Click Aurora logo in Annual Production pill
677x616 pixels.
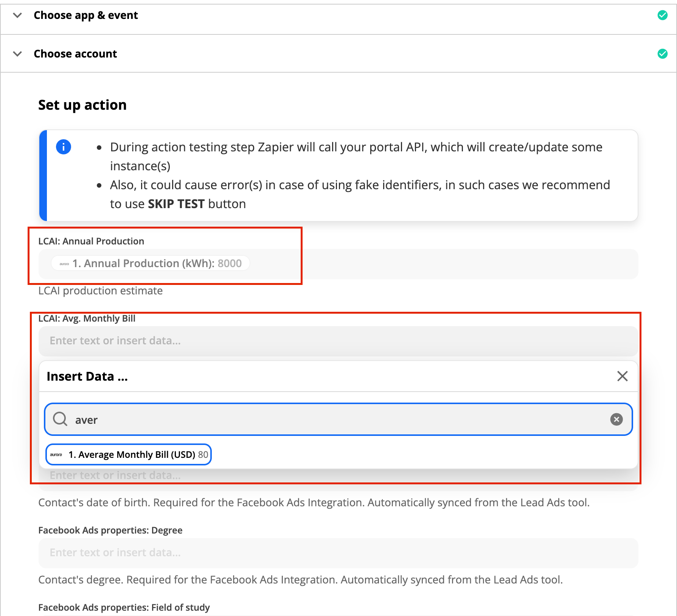(x=64, y=264)
